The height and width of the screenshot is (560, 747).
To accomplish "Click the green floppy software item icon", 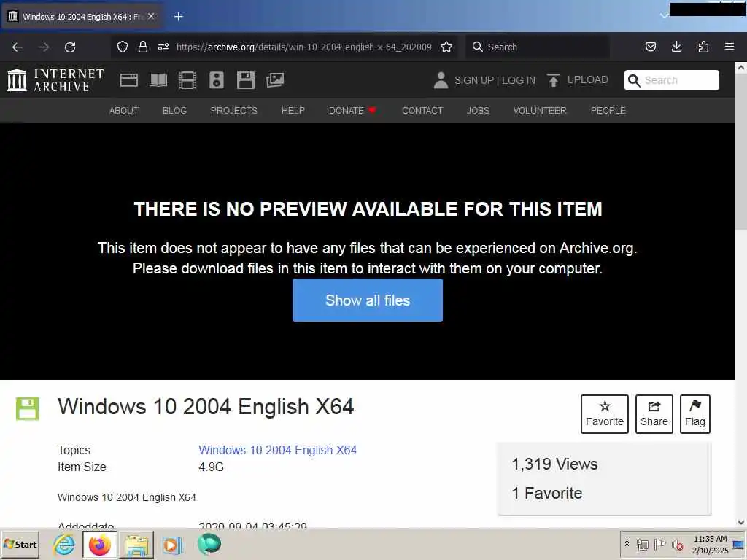I will (27, 408).
